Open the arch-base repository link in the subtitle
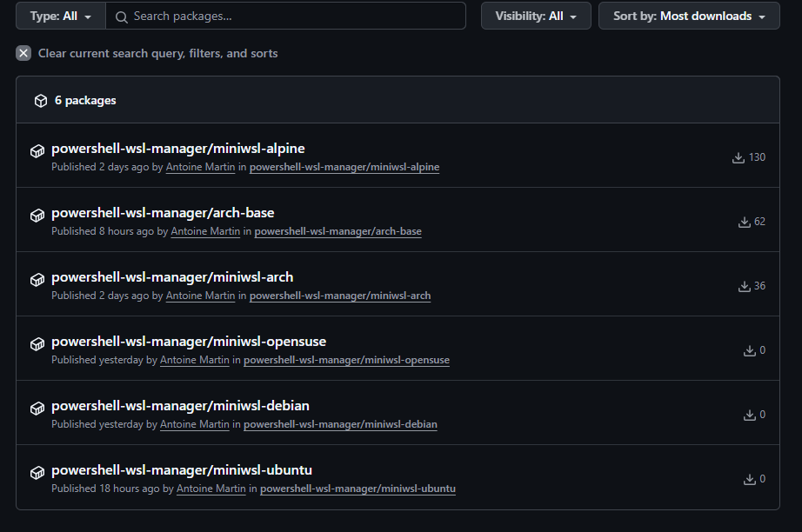 338,231
